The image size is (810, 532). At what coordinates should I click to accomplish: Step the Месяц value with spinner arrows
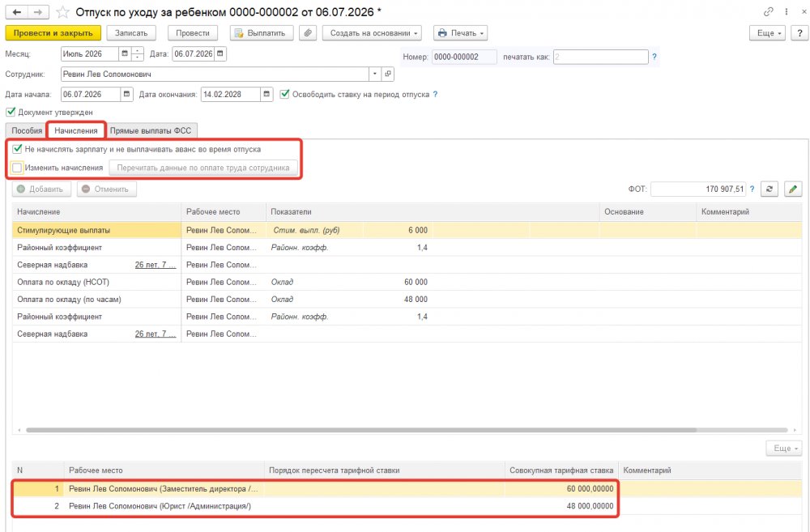click(138, 53)
